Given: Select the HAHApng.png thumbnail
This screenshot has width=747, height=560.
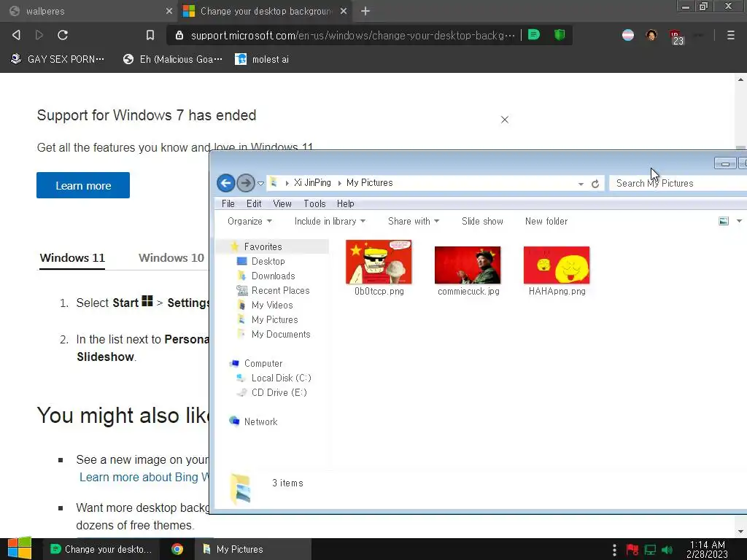Looking at the screenshot, I should click(557, 265).
